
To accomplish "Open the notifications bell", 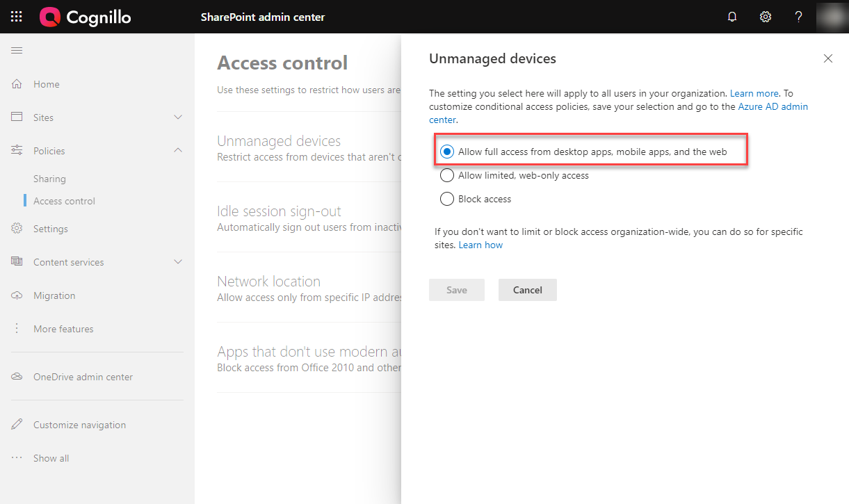I will coord(732,17).
